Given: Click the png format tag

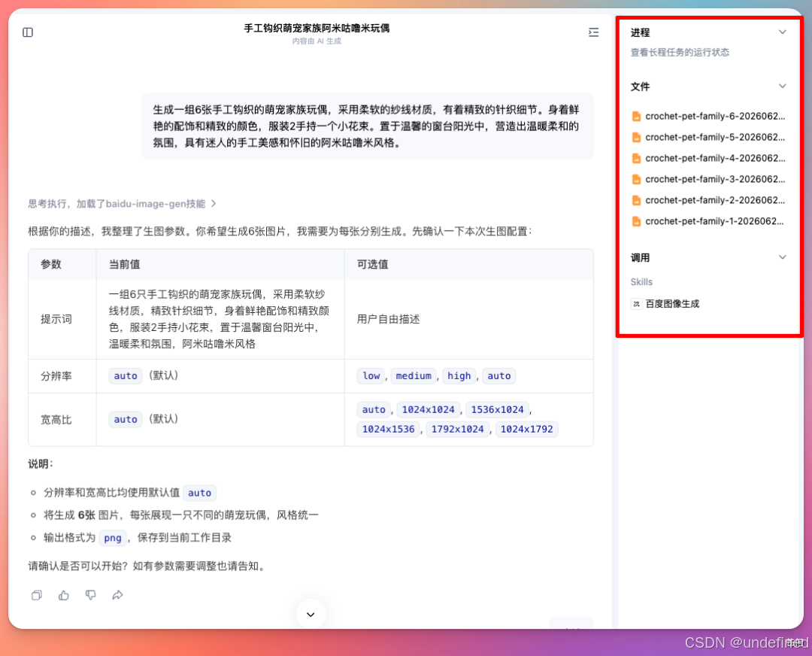Looking at the screenshot, I should pyautogui.click(x=112, y=538).
